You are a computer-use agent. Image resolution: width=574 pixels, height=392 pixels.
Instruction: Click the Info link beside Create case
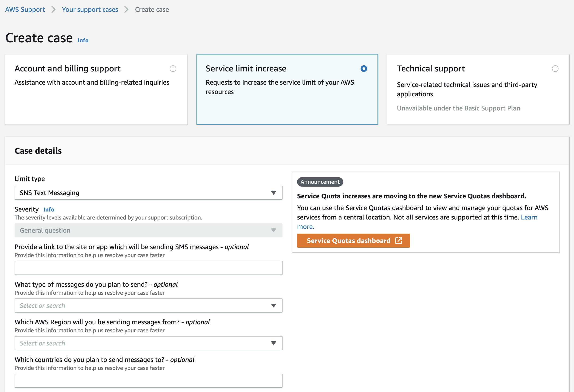tap(83, 40)
